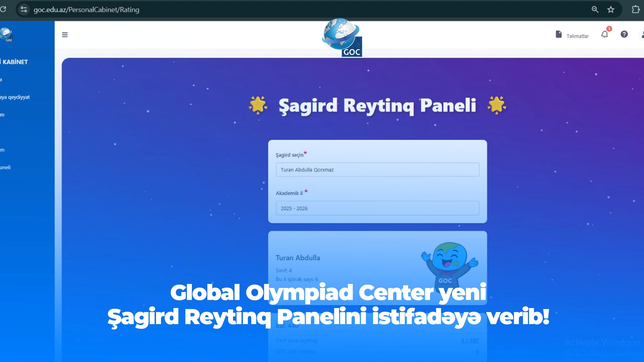Click the Turan Abdulla student name card

click(298, 258)
